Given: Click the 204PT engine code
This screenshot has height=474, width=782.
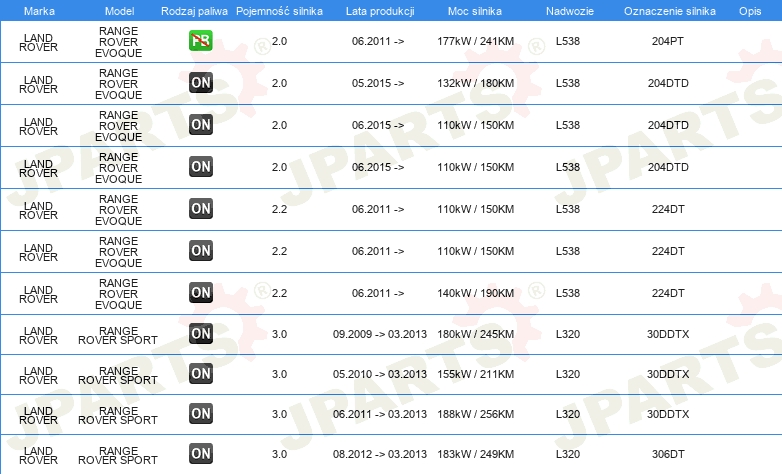Looking at the screenshot, I should [x=668, y=41].
